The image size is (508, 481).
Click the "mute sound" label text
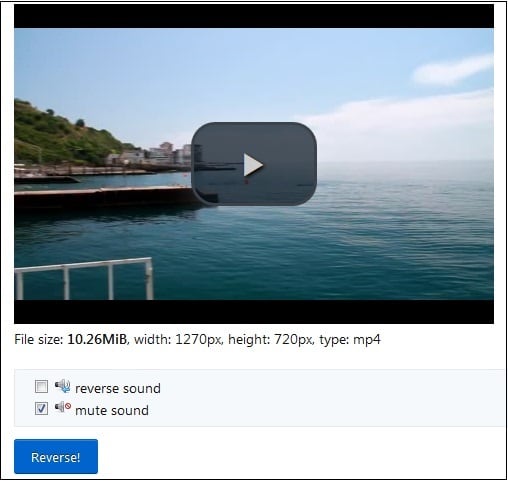click(x=112, y=410)
